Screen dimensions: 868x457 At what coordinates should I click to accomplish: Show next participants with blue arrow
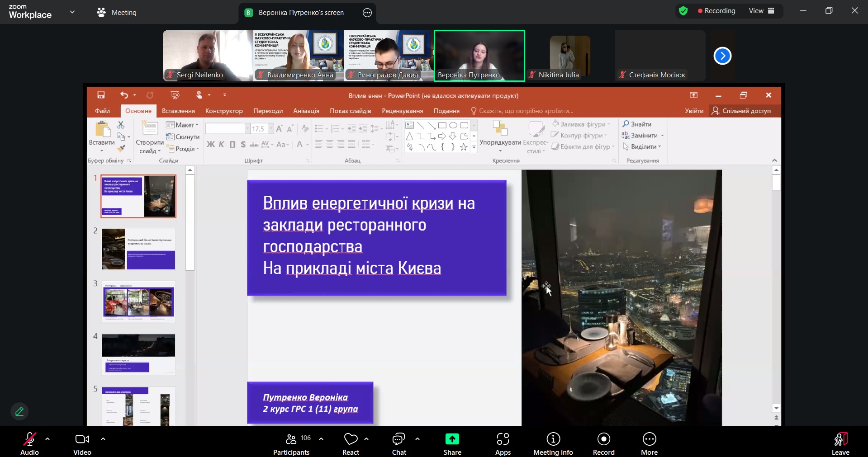tap(722, 56)
